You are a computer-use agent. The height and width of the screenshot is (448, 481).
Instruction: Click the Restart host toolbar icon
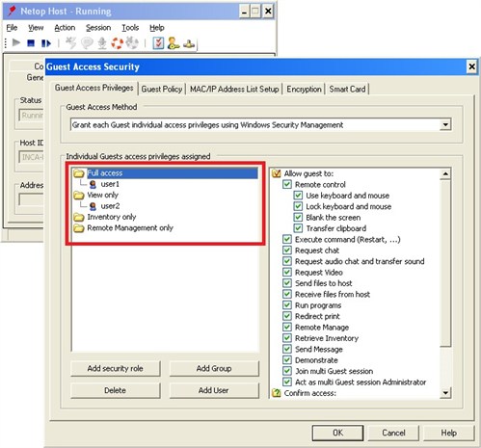pyautogui.click(x=46, y=42)
